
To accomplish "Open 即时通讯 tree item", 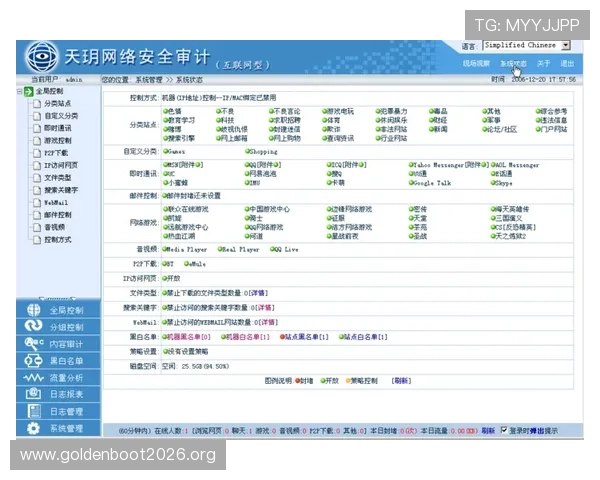I will 57,128.
